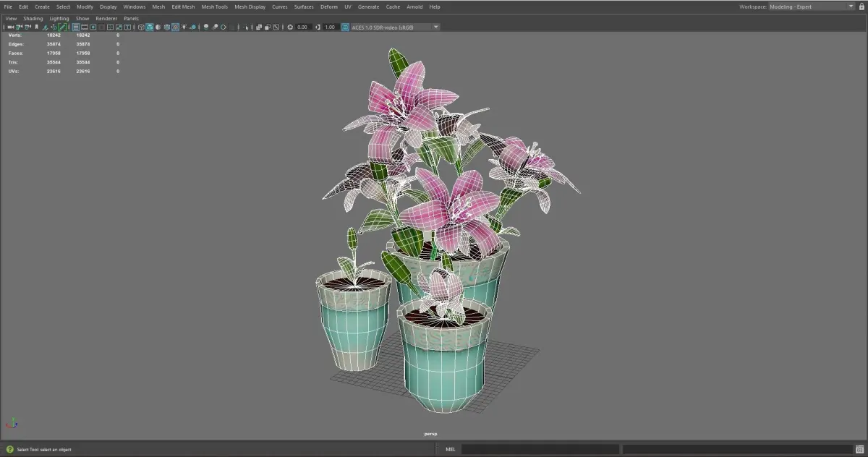Viewport: 868px width, 457px height.
Task: Click the MEL command language button
Action: [451, 449]
